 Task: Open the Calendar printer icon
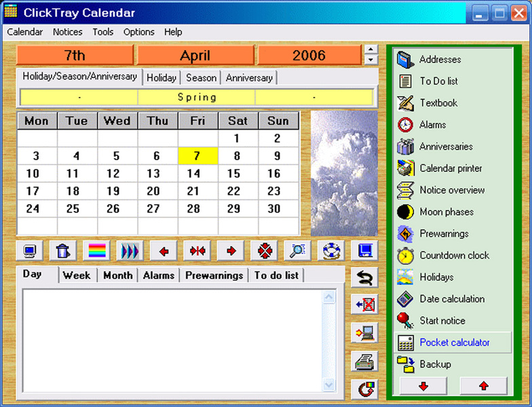coord(406,168)
